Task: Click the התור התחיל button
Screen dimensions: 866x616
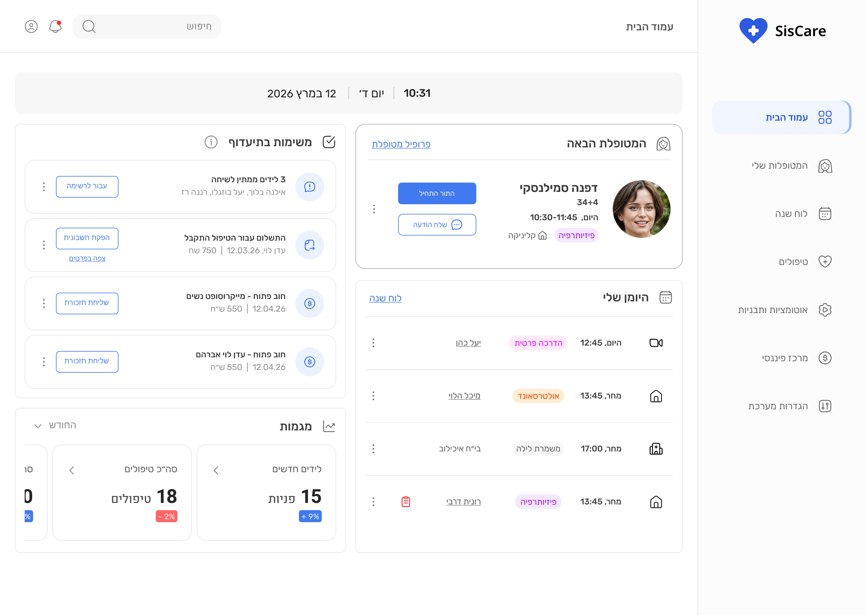Action: coord(437,193)
